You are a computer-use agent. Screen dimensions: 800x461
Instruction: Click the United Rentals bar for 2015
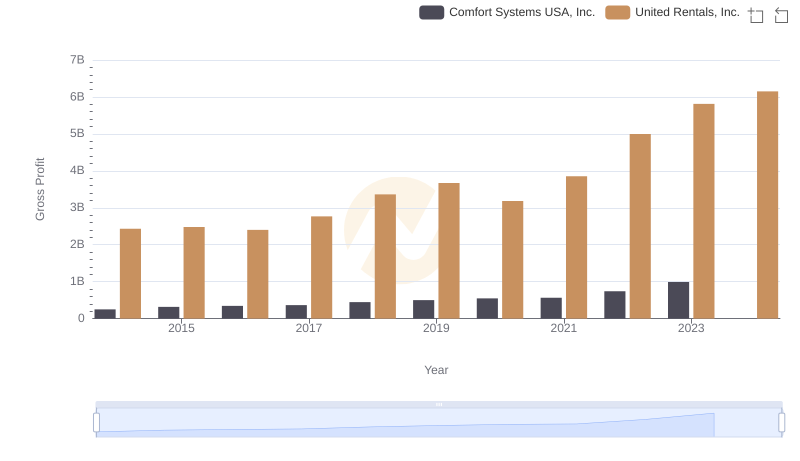pyautogui.click(x=194, y=273)
